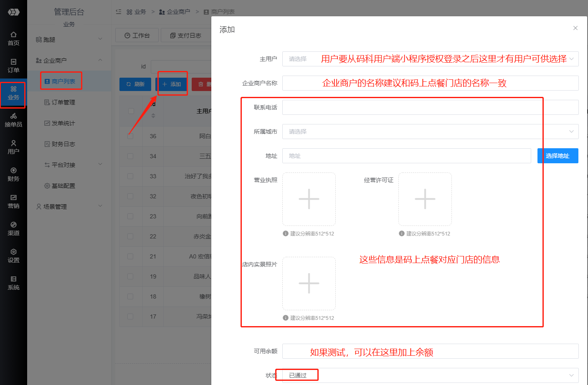Click the plus icon to upload 营业执照
Screen dimensions: 588x385
309,199
